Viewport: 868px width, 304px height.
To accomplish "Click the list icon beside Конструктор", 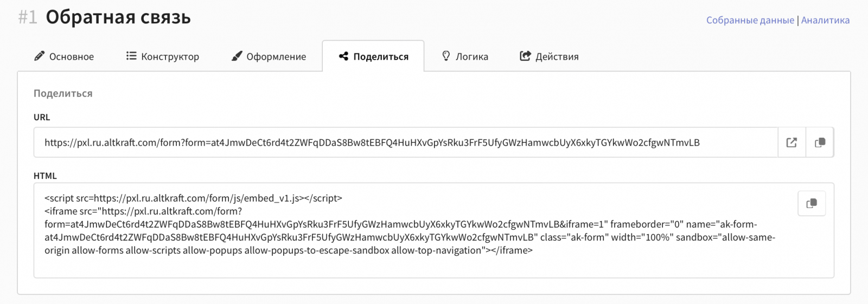I will 131,56.
